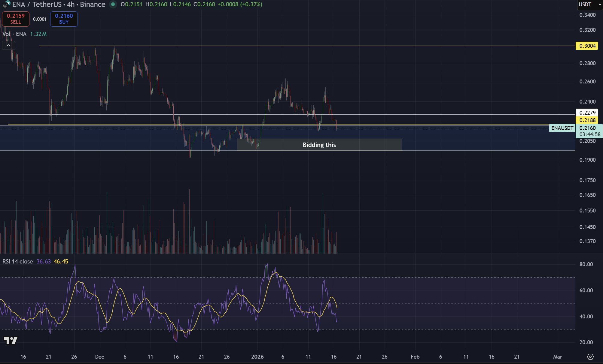Viewport: 603px width, 364px height.
Task: Click the 03:44:58 countdown timer label
Action: coord(589,134)
